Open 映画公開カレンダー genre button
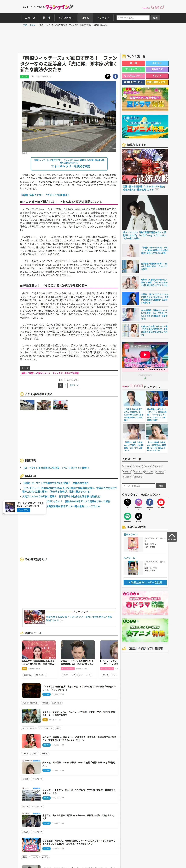The width and height of the screenshot is (186, 868). pos(157,82)
